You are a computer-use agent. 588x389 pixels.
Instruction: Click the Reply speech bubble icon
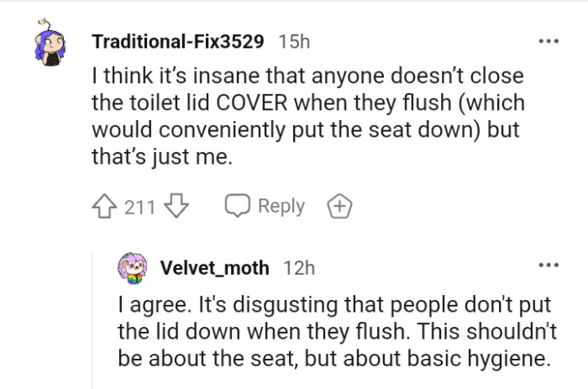pyautogui.click(x=236, y=206)
